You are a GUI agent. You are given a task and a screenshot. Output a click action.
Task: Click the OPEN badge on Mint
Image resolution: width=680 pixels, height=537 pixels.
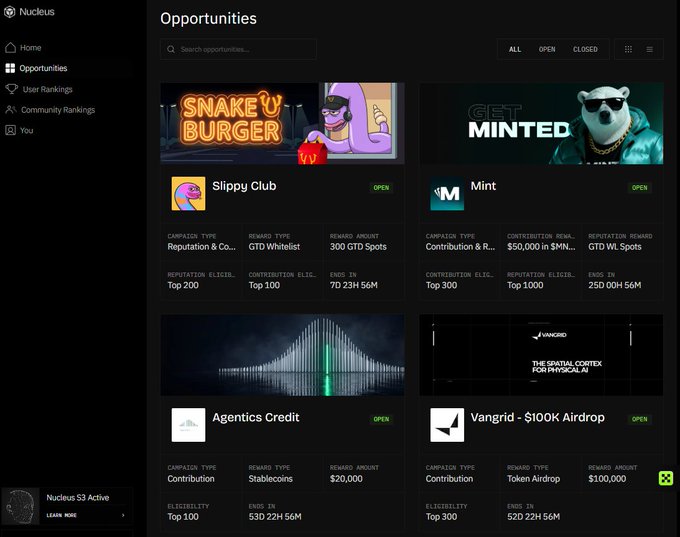[640, 188]
